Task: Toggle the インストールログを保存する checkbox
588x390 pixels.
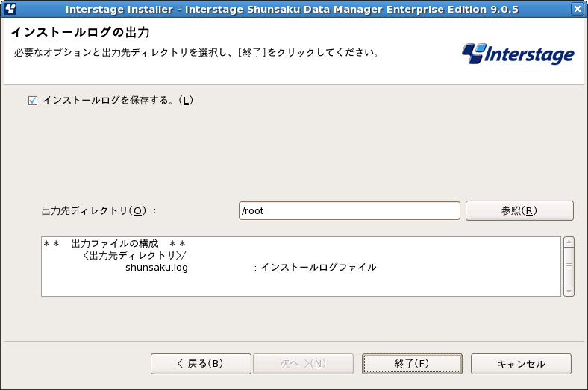Action: click(x=33, y=101)
